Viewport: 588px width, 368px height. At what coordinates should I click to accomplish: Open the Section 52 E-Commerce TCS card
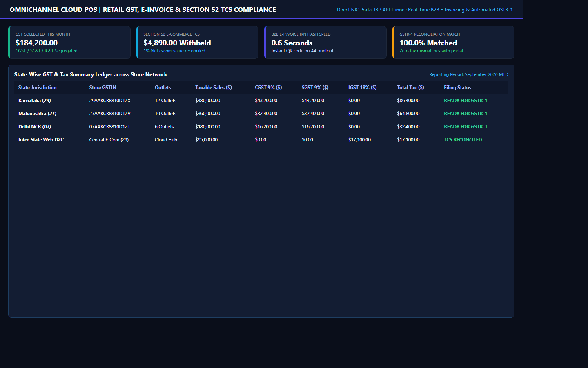point(197,42)
